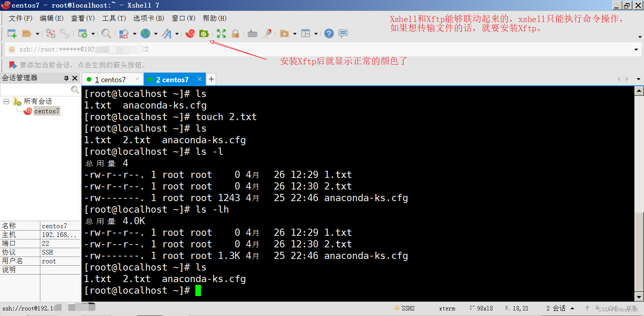This screenshot has width=644, height=316.
Task: Select the 所有会话 folder item
Action: [x=38, y=101]
